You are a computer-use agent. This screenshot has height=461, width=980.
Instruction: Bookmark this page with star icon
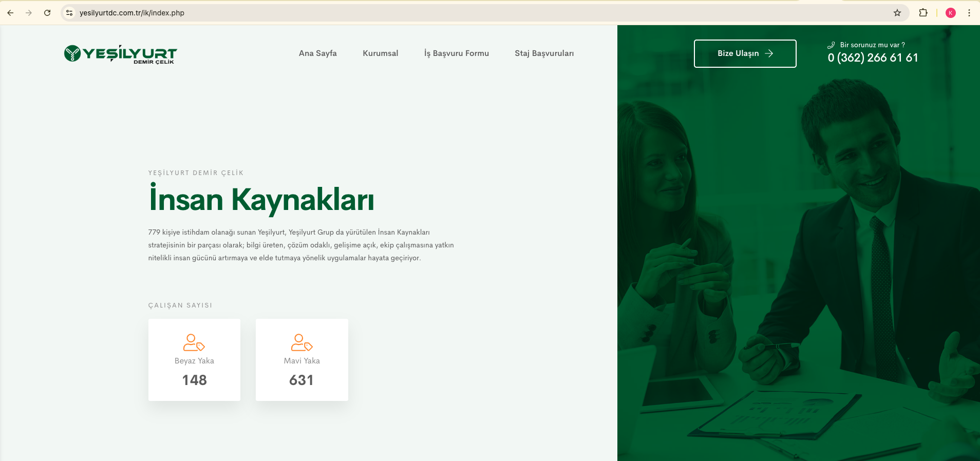coord(897,13)
